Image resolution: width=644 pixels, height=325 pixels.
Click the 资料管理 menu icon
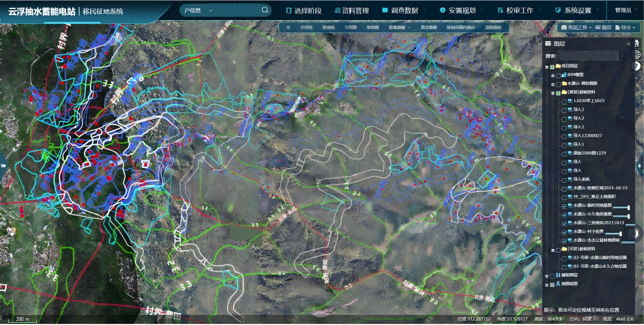point(338,11)
